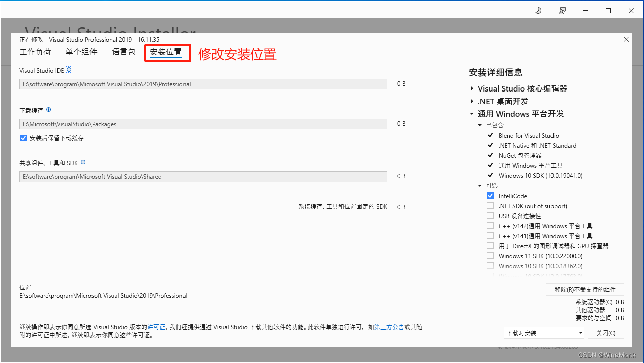Click Windows 10 SDK (10.0.19041.0) item
644x363 pixels.
[540, 175]
